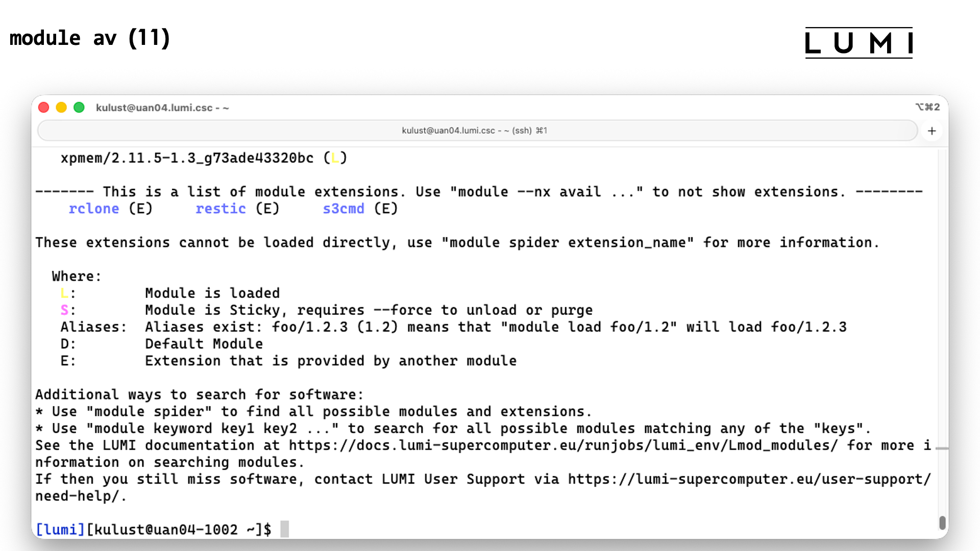Click the green full-screen button
Screen dimensions: 980x551
[79, 107]
